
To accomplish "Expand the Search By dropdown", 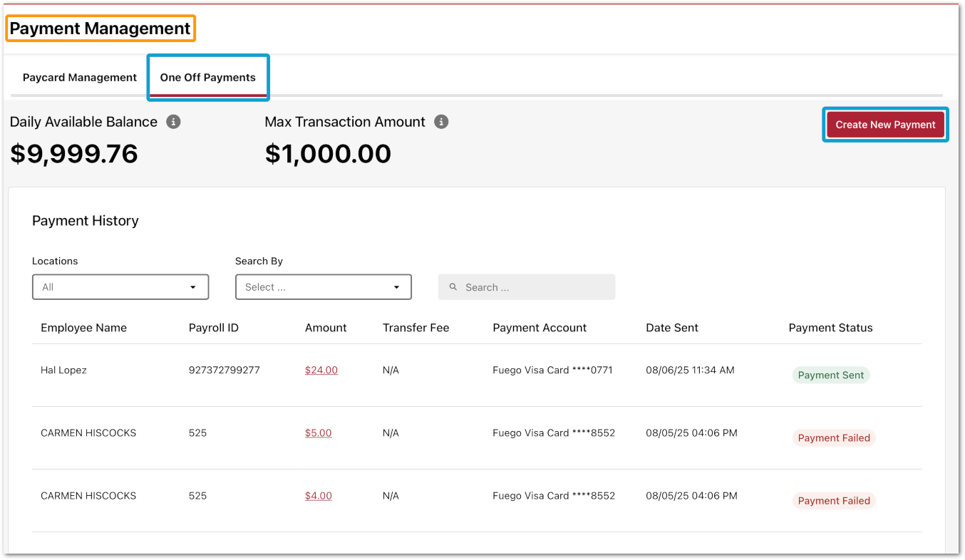I will click(323, 287).
